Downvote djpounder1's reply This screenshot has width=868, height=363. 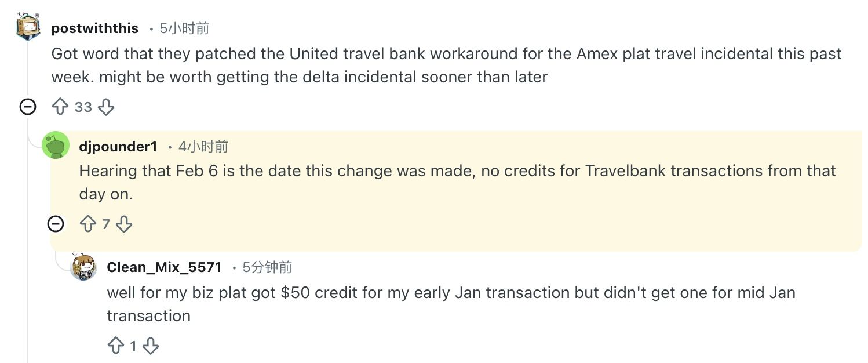pyautogui.click(x=124, y=224)
